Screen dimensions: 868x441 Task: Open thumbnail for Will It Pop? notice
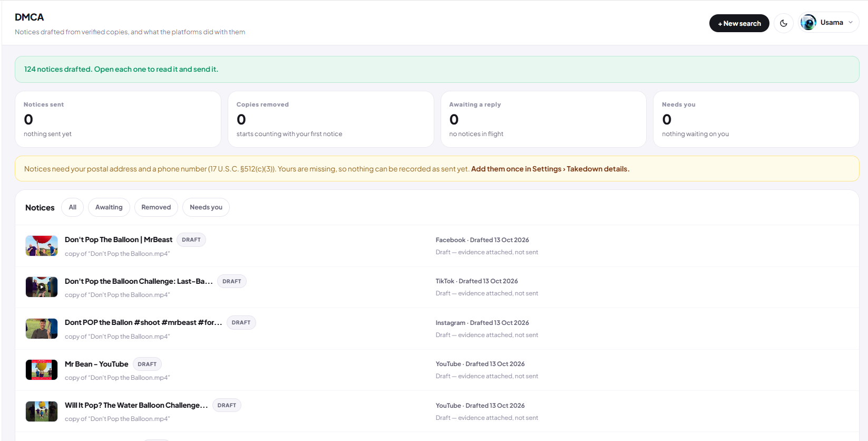pos(42,411)
